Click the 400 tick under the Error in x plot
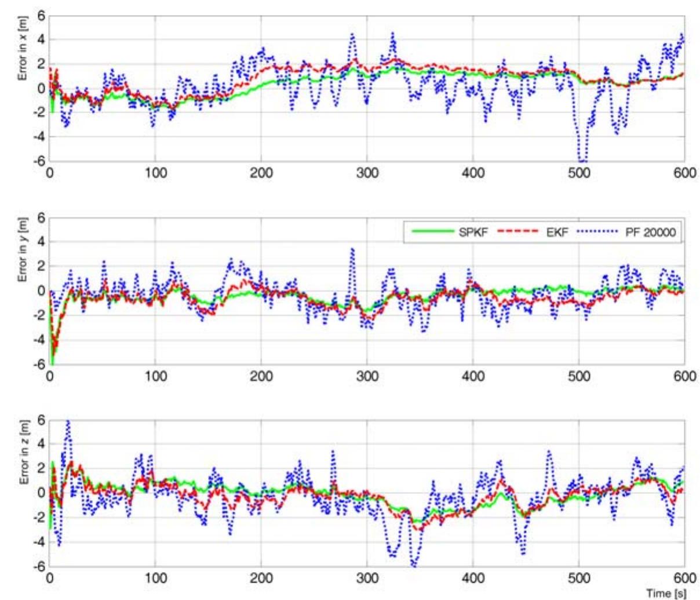The width and height of the screenshot is (700, 600). coord(473,174)
